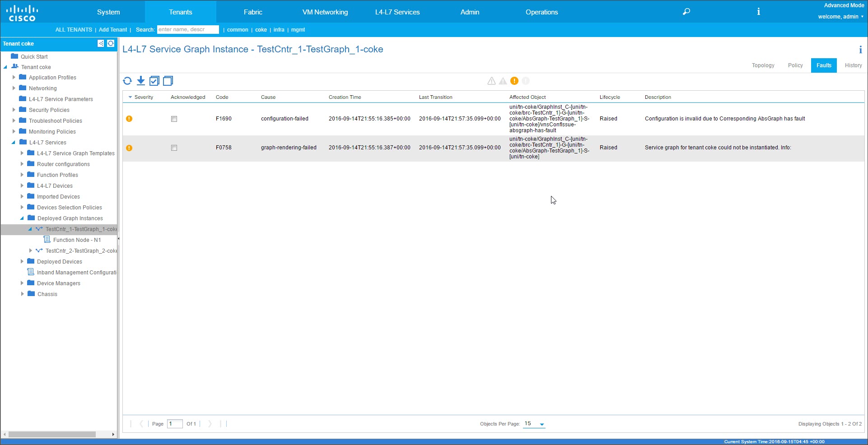
Task: Click the page number input field
Action: click(175, 424)
